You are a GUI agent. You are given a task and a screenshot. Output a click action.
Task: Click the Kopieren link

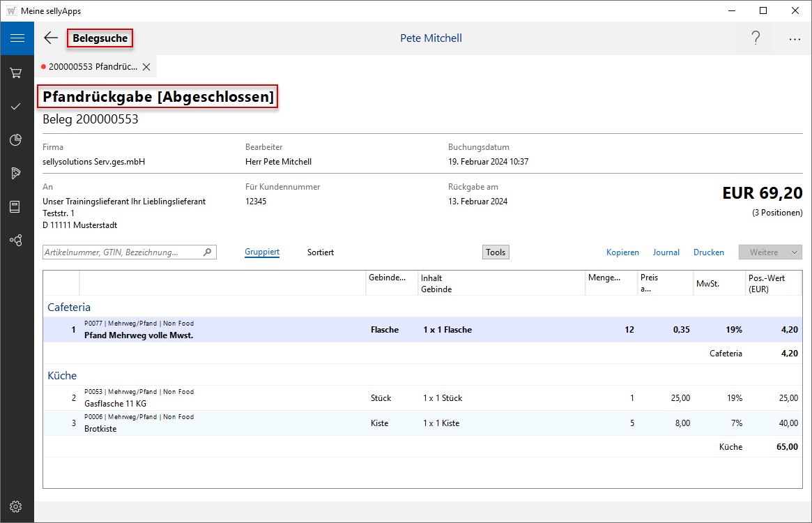(622, 252)
